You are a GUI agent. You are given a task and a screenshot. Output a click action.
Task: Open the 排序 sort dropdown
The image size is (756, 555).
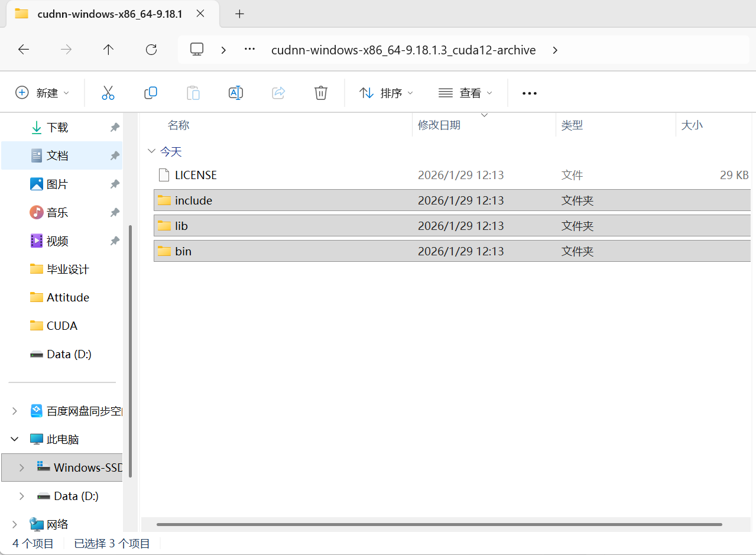pos(387,93)
